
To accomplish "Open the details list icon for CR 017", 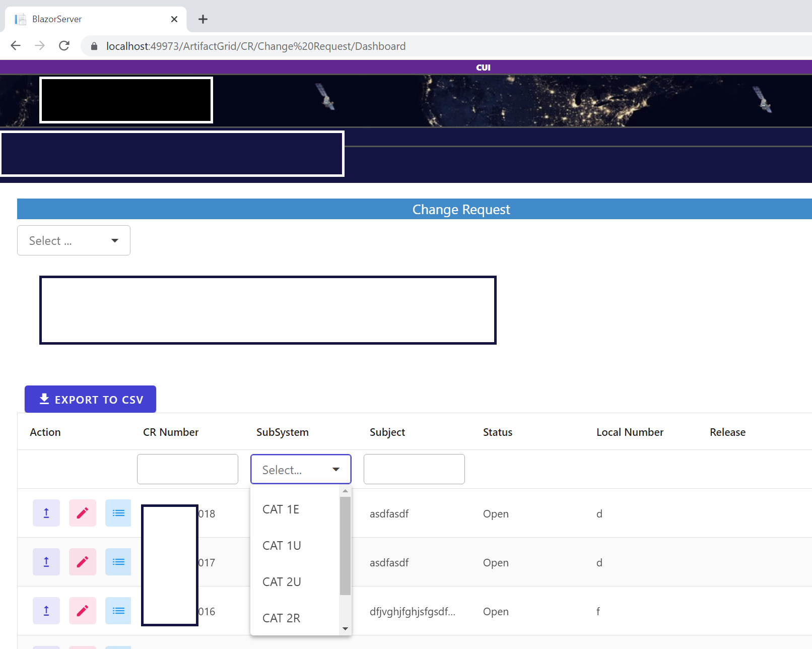I will [118, 561].
